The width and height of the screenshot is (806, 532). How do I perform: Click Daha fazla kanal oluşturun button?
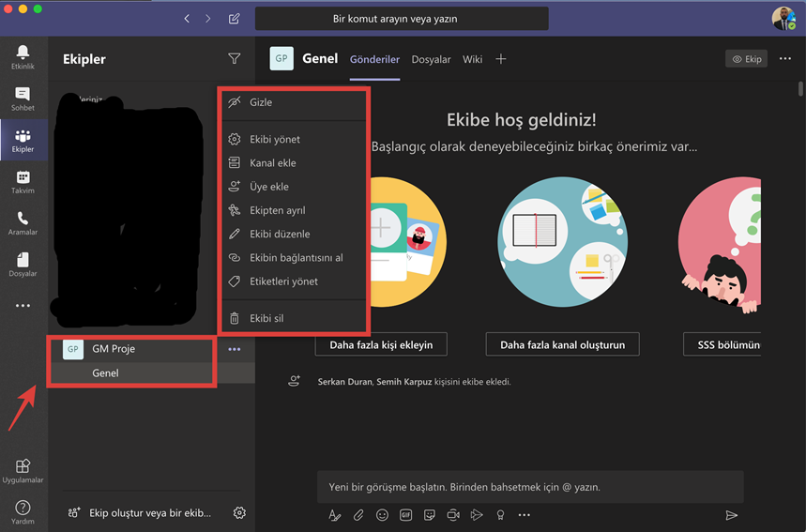coord(562,344)
